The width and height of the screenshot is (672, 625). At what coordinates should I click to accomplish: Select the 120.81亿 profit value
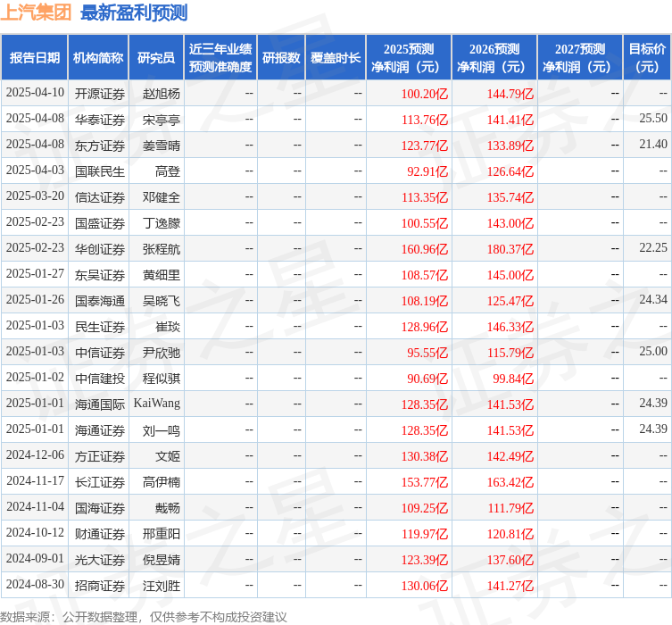[510, 534]
